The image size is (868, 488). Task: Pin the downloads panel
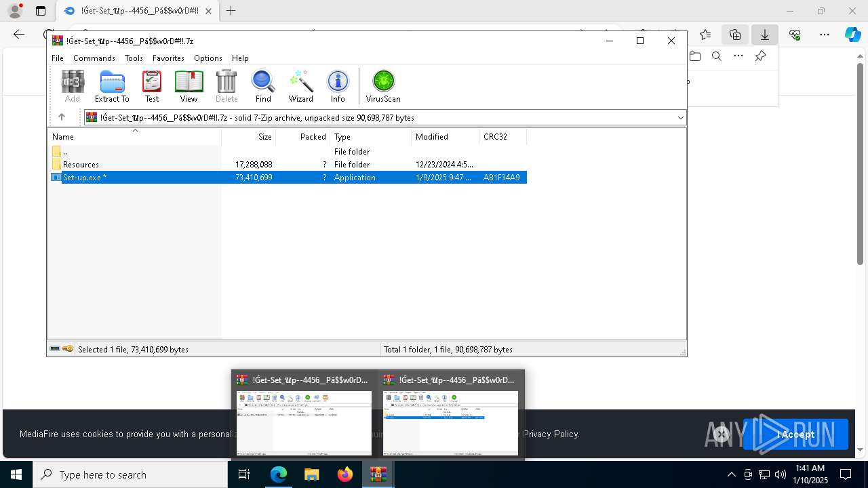tap(760, 56)
